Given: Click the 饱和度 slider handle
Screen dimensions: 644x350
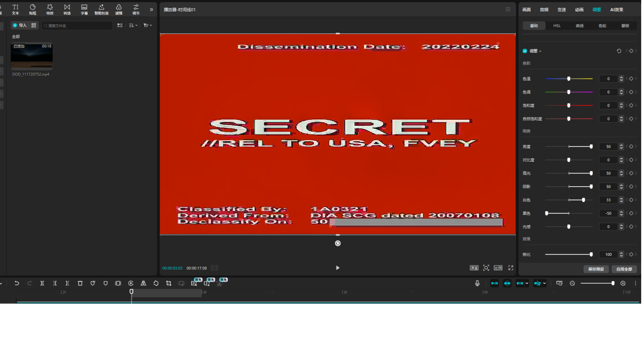Looking at the screenshot, I should (x=569, y=105).
